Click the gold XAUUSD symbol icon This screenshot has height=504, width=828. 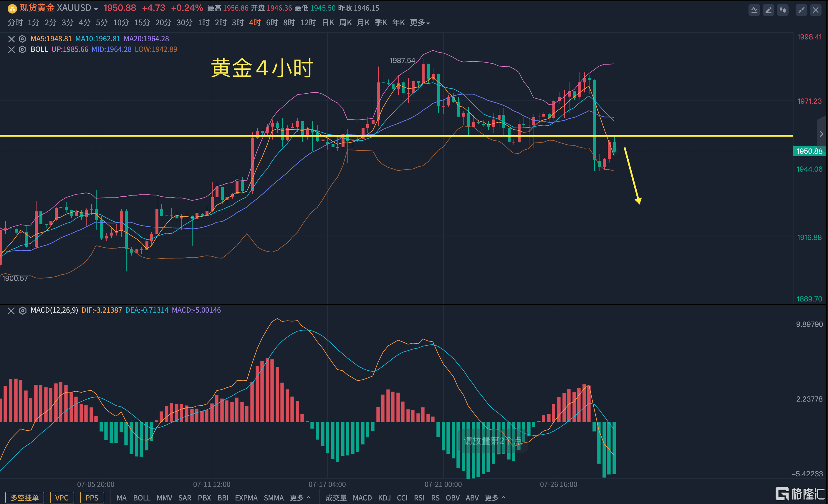click(12, 9)
